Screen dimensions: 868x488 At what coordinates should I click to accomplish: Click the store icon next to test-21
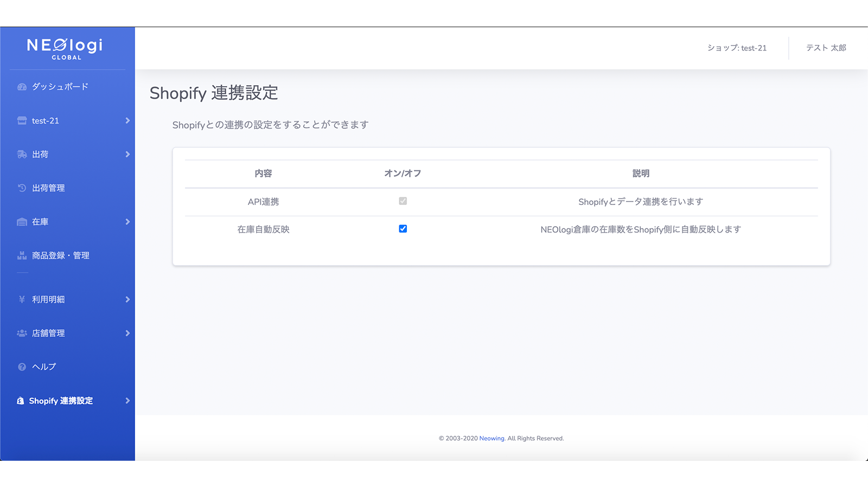point(21,120)
